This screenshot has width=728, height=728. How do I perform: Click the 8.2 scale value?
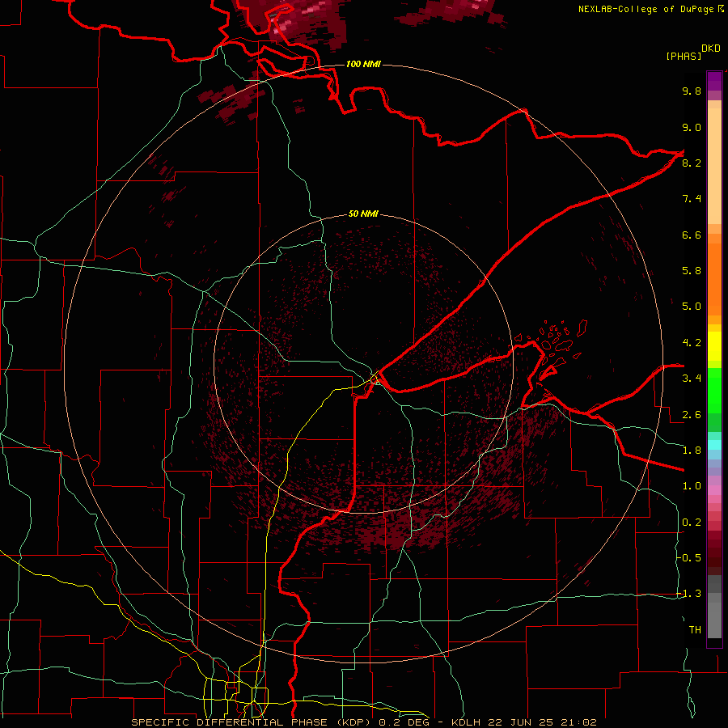[x=692, y=163]
